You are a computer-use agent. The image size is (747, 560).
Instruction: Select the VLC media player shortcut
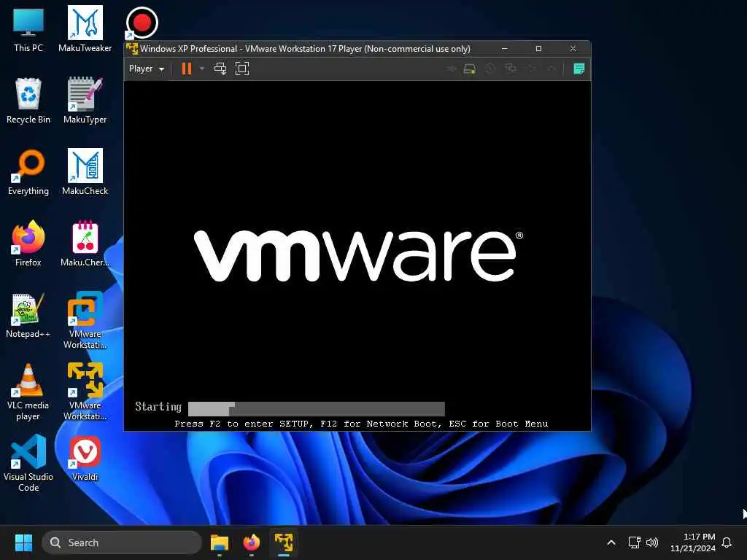click(28, 392)
